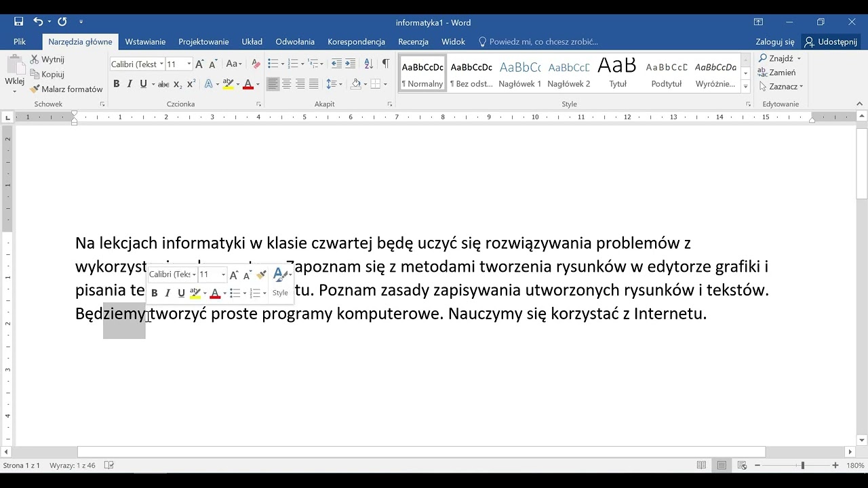Toggle center alignment in Akapit group

286,85
